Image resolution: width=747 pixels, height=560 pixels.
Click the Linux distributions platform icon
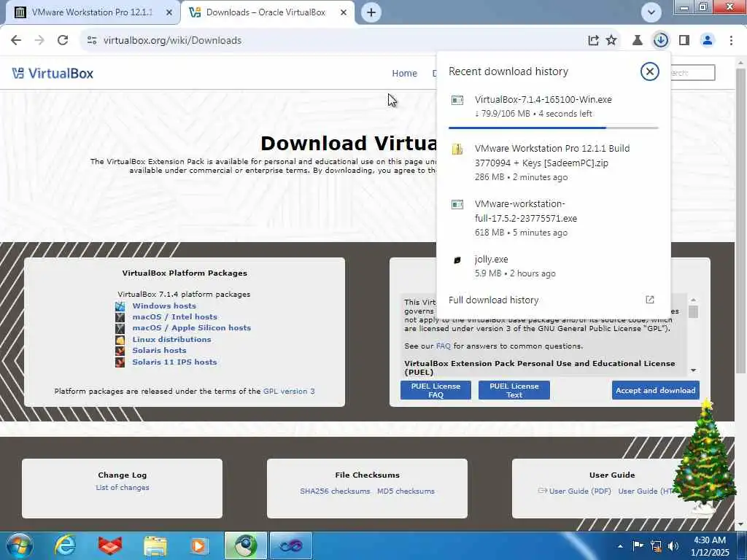click(x=120, y=340)
